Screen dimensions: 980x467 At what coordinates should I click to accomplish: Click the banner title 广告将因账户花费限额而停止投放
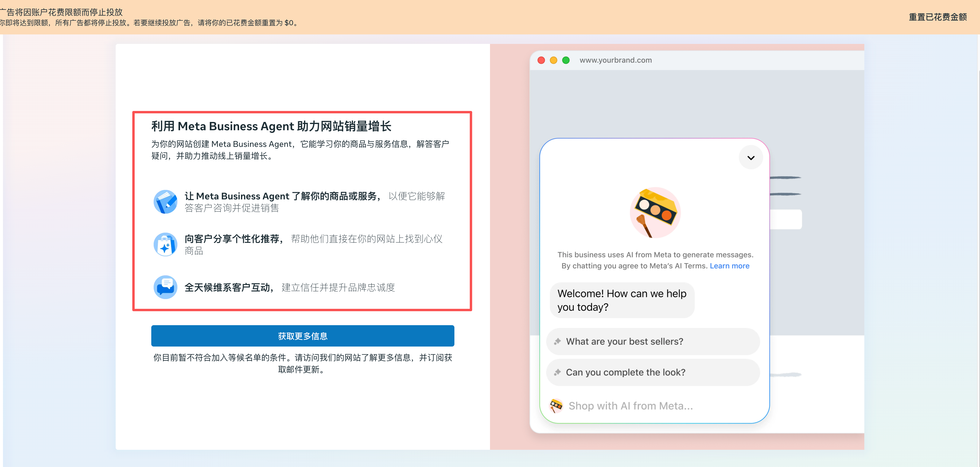pos(61,12)
